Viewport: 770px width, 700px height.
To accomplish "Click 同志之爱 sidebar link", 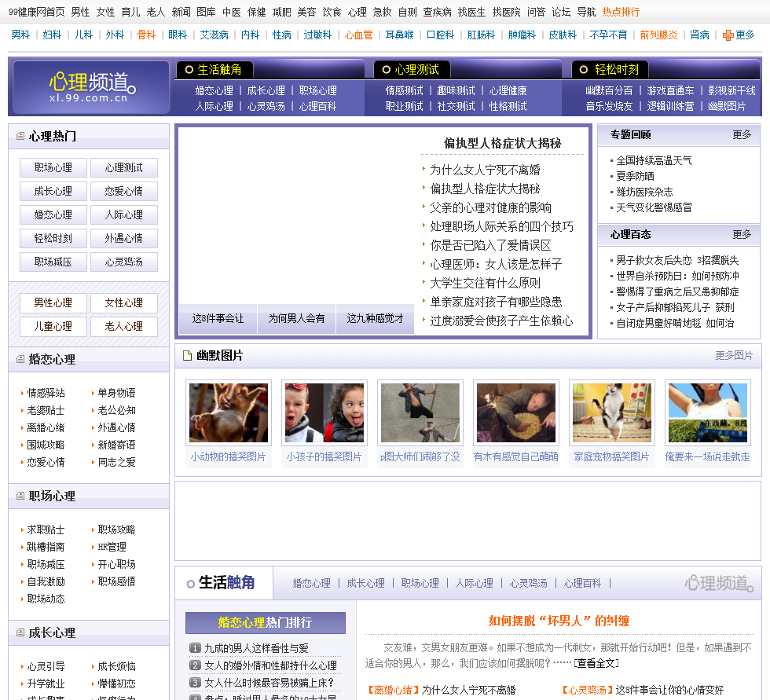I will [116, 463].
